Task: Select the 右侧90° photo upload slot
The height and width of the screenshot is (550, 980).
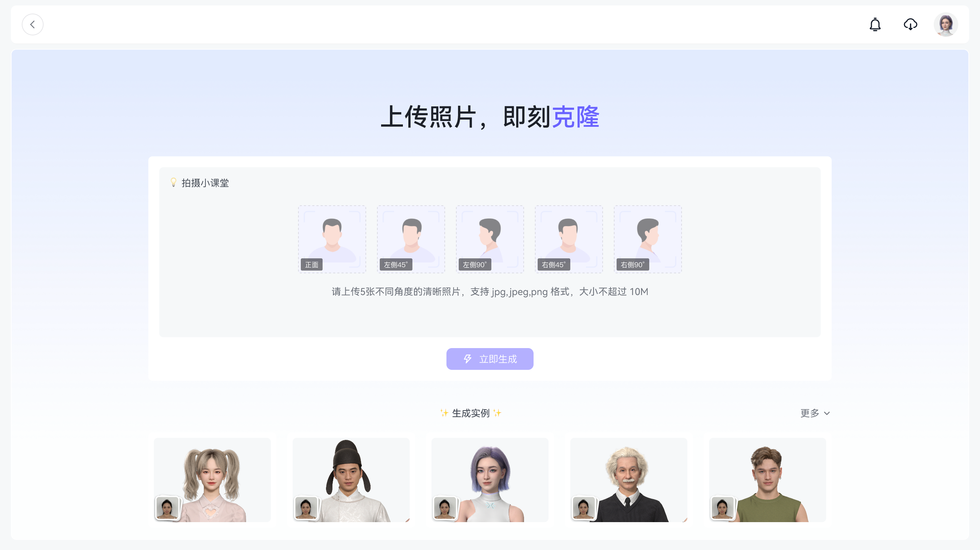Action: [x=648, y=239]
